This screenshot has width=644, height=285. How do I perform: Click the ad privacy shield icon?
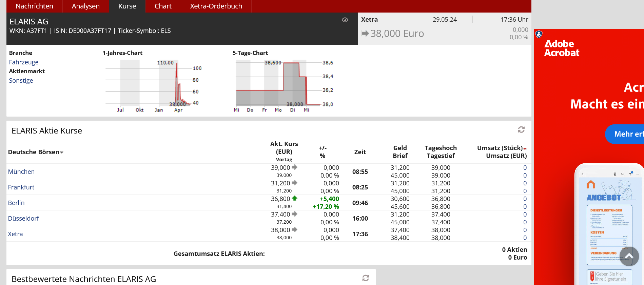[539, 34]
